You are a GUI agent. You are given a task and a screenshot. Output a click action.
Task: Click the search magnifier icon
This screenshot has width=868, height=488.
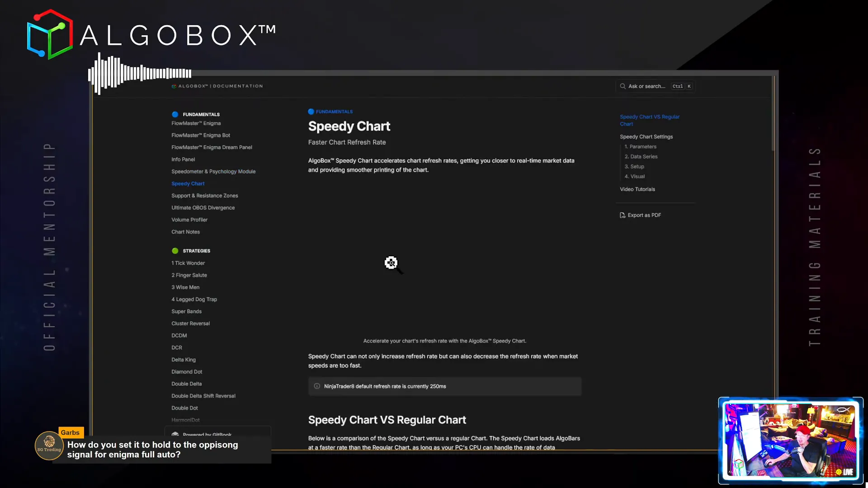tap(623, 86)
